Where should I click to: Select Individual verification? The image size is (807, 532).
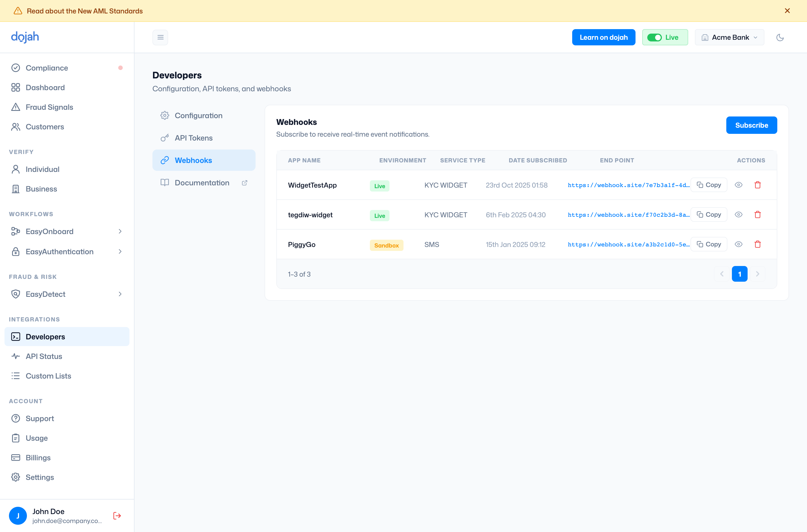[67, 169]
